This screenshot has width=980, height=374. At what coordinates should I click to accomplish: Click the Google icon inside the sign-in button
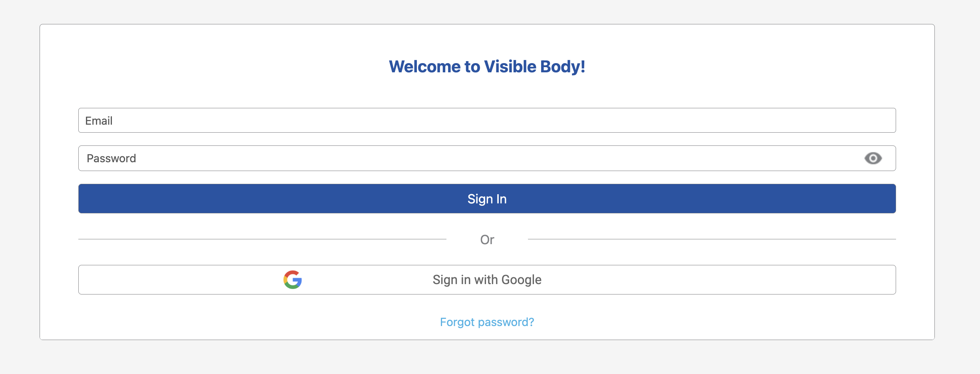[x=293, y=279]
